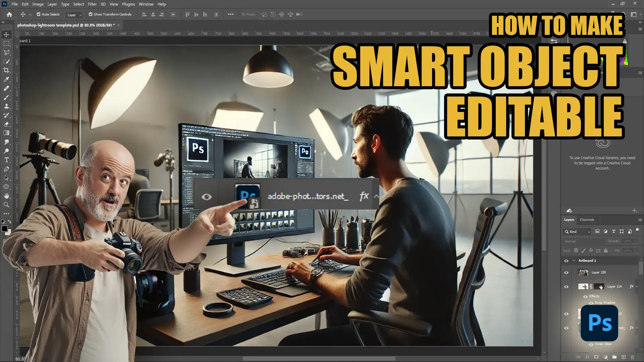Viewport: 644px width, 362px height.
Task: Open the File menu
Action: [x=15, y=4]
